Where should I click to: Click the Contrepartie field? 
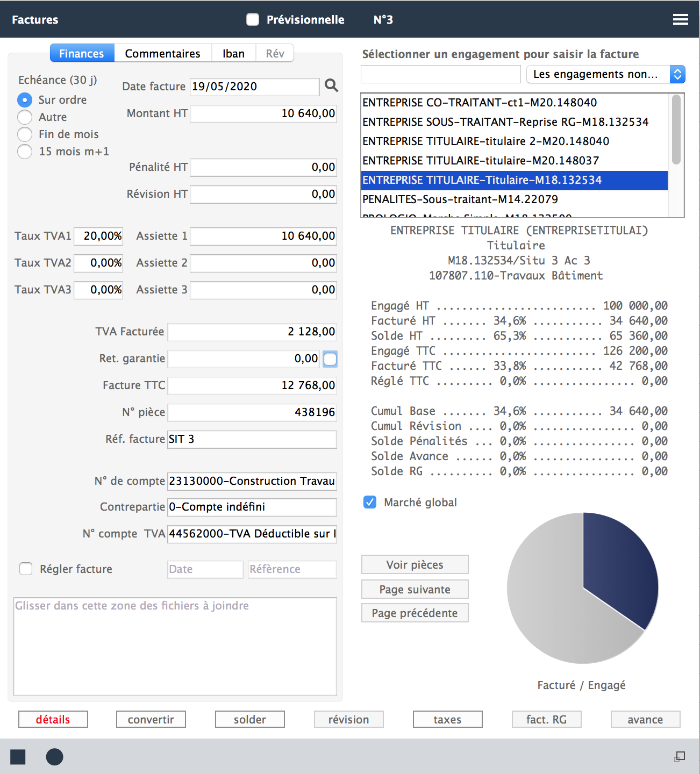point(252,507)
